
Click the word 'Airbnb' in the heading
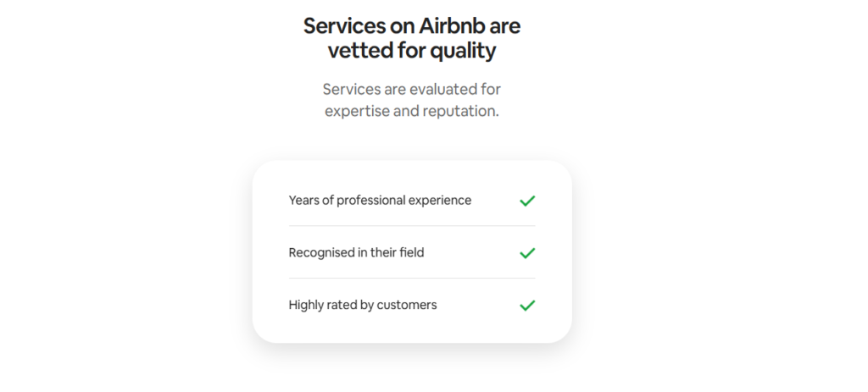click(x=454, y=25)
